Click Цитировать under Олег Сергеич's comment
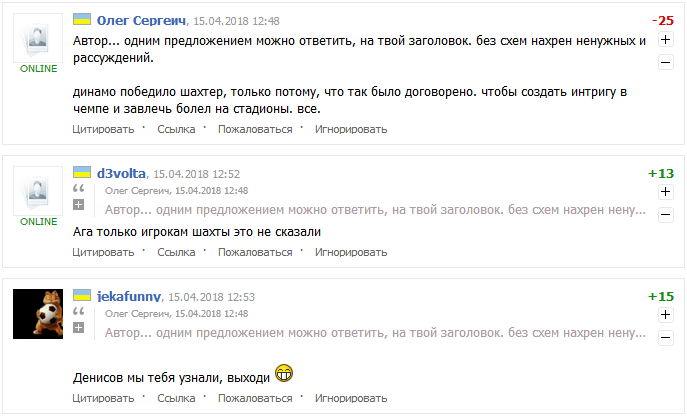Screen dimensions: 687x416 pos(104,129)
